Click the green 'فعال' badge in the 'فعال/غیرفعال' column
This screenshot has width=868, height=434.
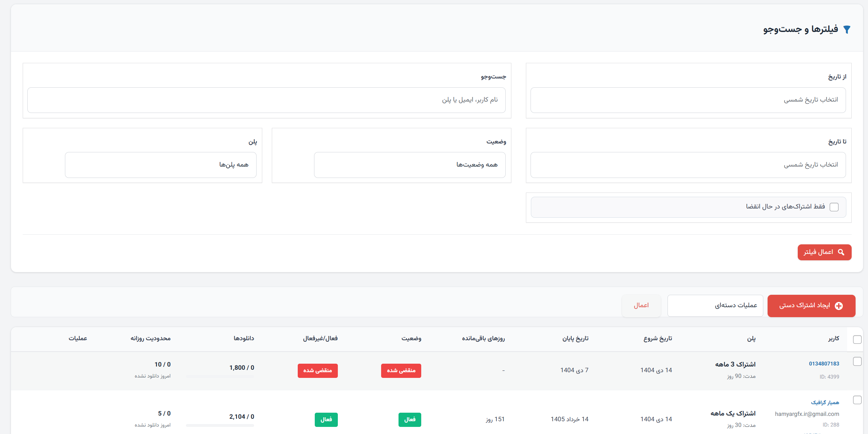(326, 419)
